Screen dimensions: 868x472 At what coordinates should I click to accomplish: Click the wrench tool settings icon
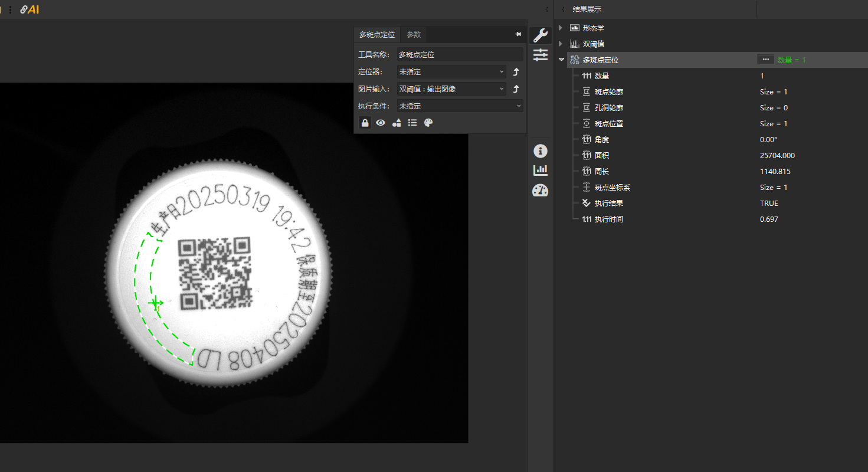point(541,35)
